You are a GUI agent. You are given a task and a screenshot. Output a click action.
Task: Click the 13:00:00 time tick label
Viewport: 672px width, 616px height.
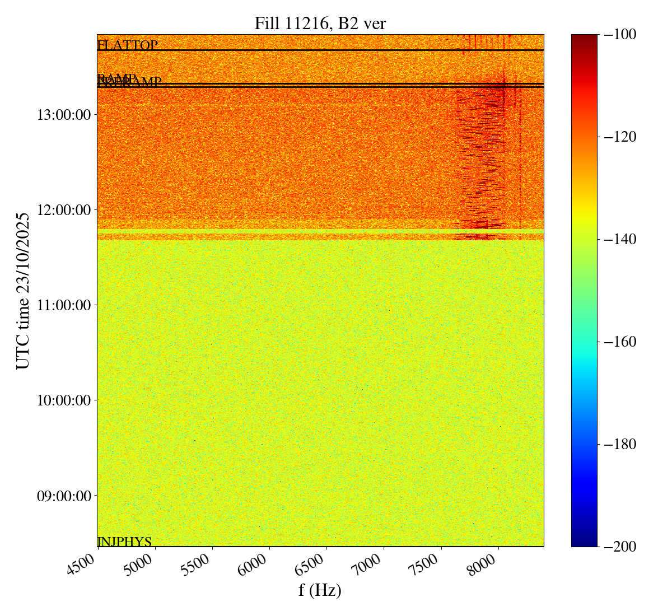pyautogui.click(x=63, y=115)
